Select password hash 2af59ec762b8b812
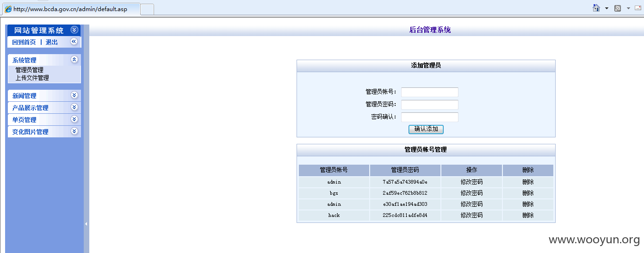 coord(405,193)
